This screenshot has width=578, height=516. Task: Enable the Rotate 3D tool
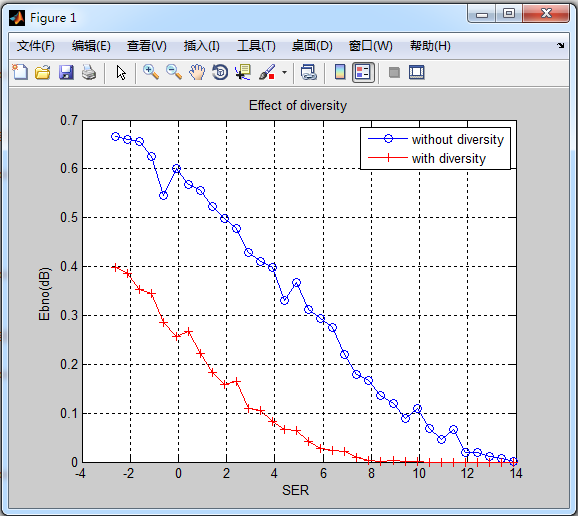[220, 72]
